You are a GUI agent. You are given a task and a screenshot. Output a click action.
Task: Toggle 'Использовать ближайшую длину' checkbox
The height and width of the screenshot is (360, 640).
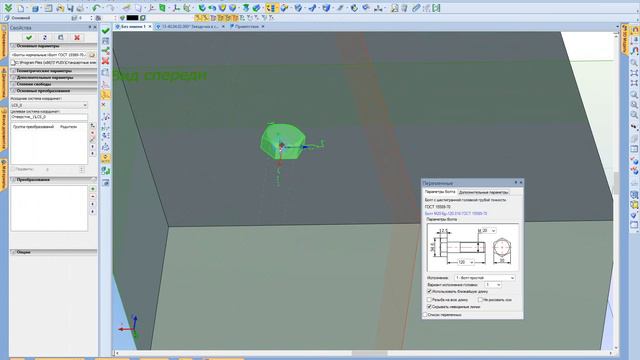click(429, 291)
